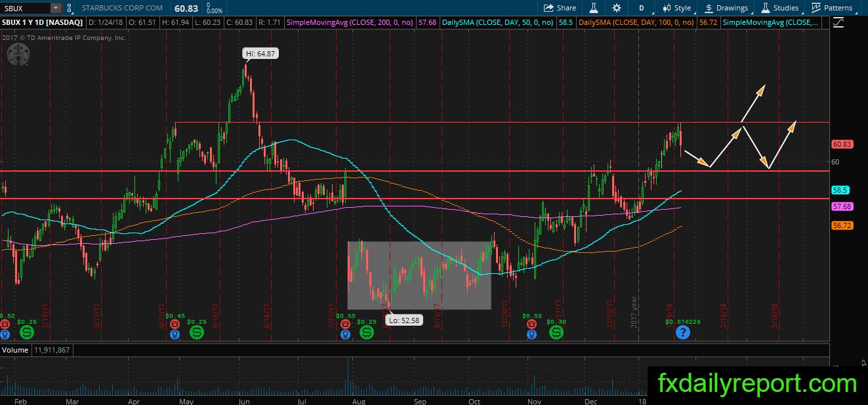This screenshot has width=868, height=405.
Task: Click the SBUX 1 Y 1D [NASDAQ] label
Action: pos(43,22)
